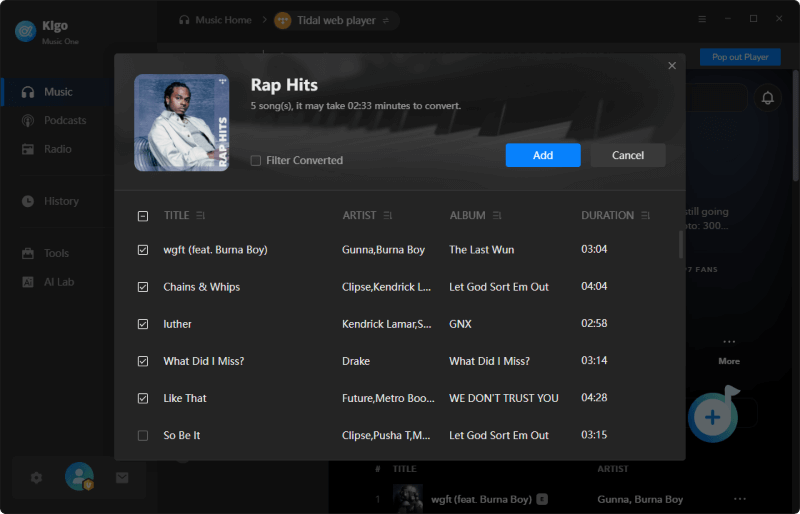This screenshot has height=514, width=800.
Task: Enable the Filter Converted checkbox
Action: click(x=256, y=161)
